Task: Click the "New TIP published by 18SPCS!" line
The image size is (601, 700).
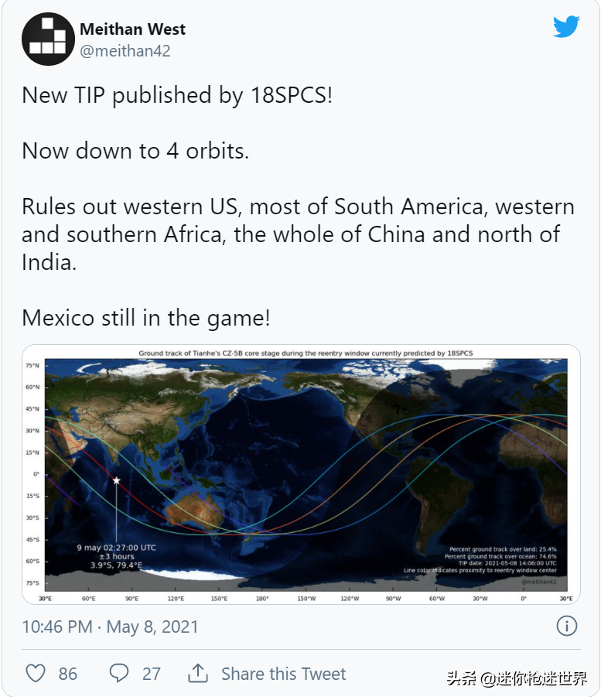Action: (177, 95)
